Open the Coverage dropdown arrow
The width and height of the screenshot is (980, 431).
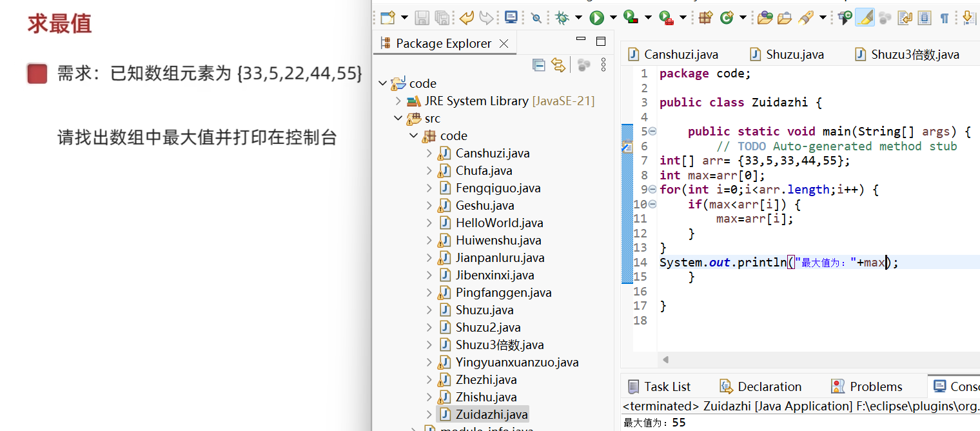click(x=648, y=18)
